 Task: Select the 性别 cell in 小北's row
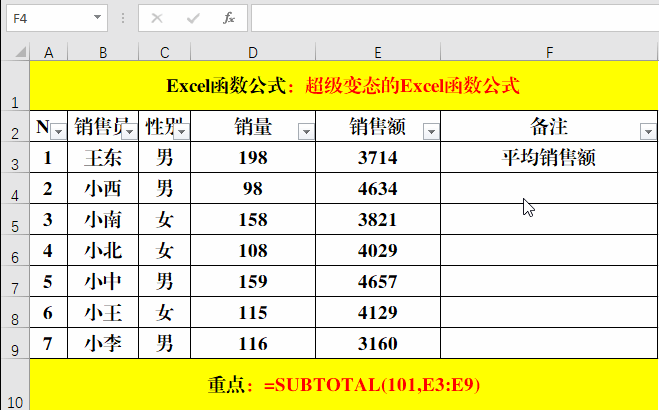(x=165, y=250)
